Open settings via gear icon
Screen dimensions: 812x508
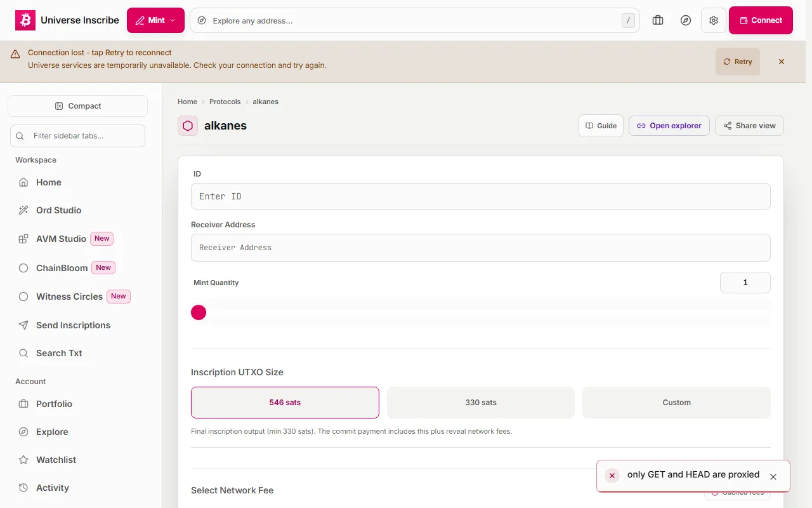[x=714, y=20]
